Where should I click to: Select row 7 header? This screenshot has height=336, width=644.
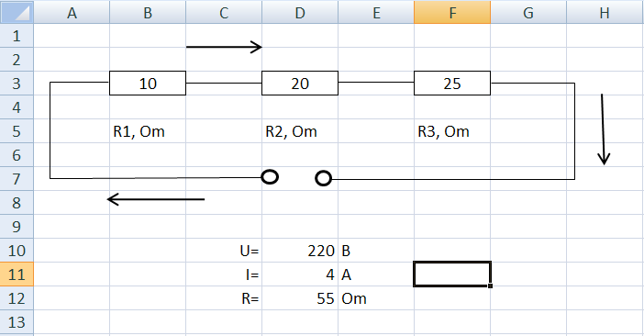(17, 179)
